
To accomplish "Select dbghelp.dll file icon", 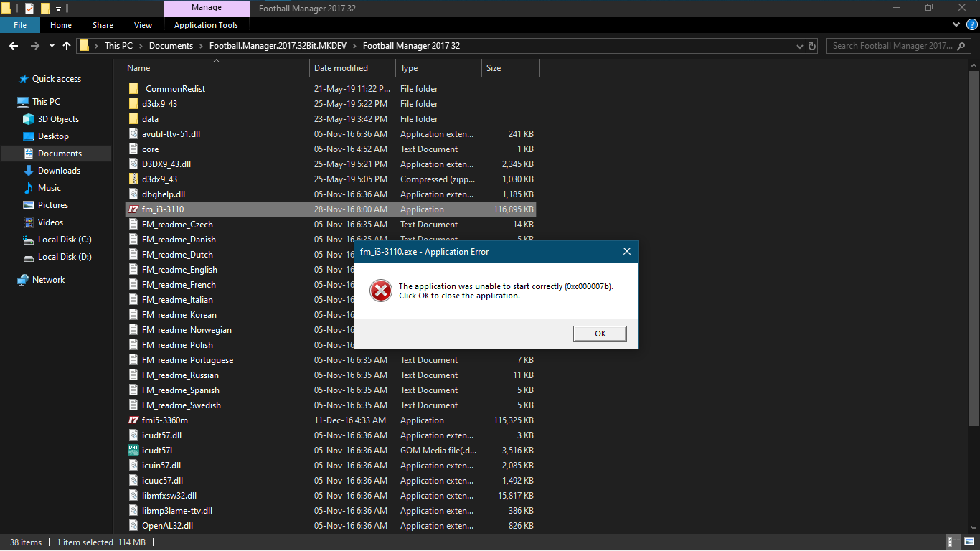I will click(133, 194).
